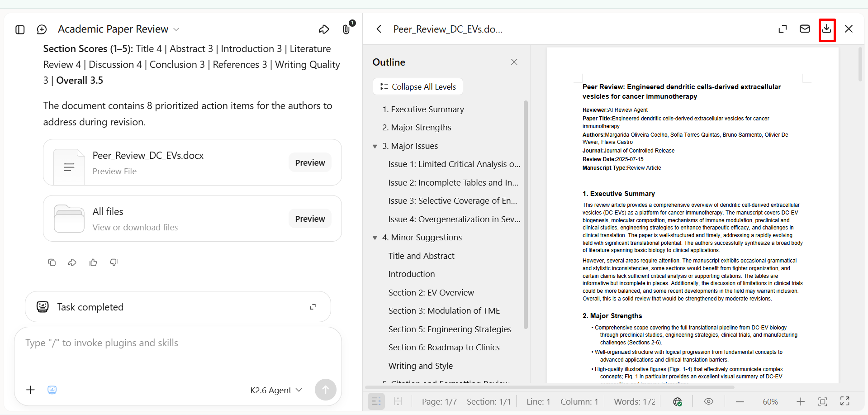This screenshot has height=415, width=868.
Task: Zoom in with plus button
Action: (x=801, y=401)
